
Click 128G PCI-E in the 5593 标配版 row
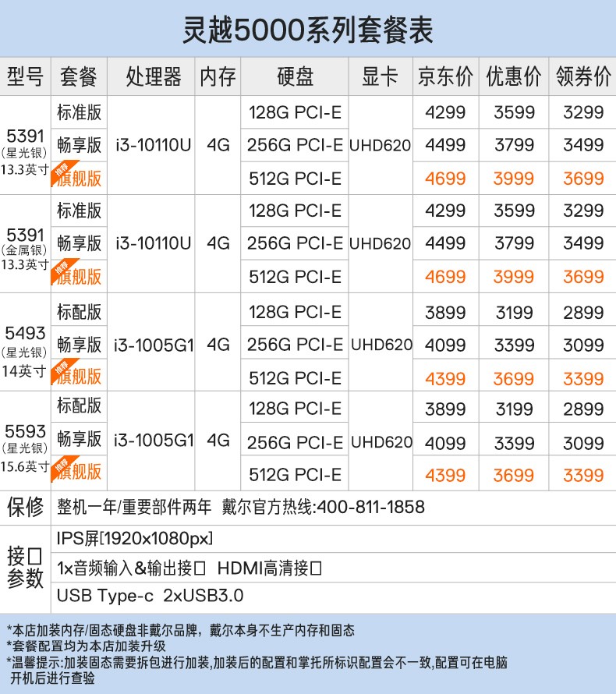pyautogui.click(x=296, y=409)
